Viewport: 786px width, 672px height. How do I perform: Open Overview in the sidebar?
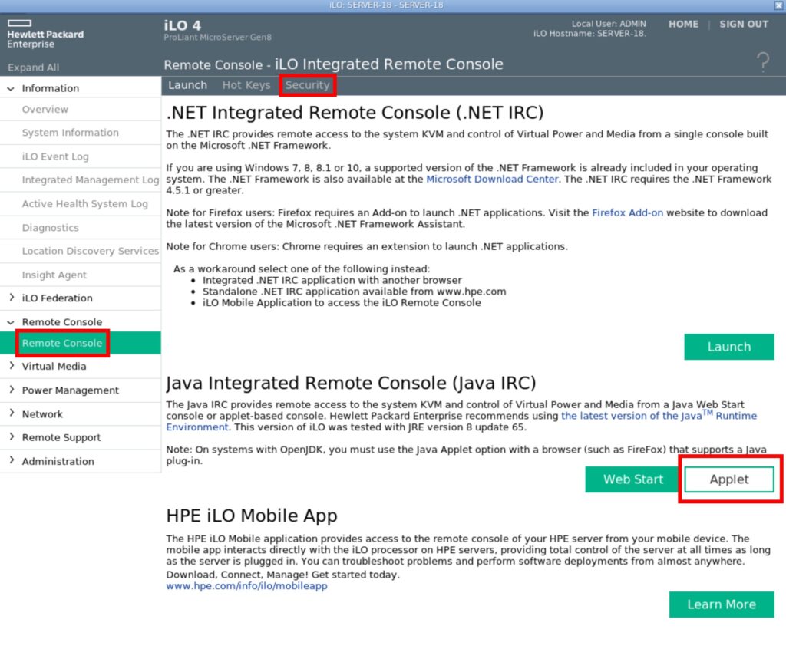[x=45, y=109]
